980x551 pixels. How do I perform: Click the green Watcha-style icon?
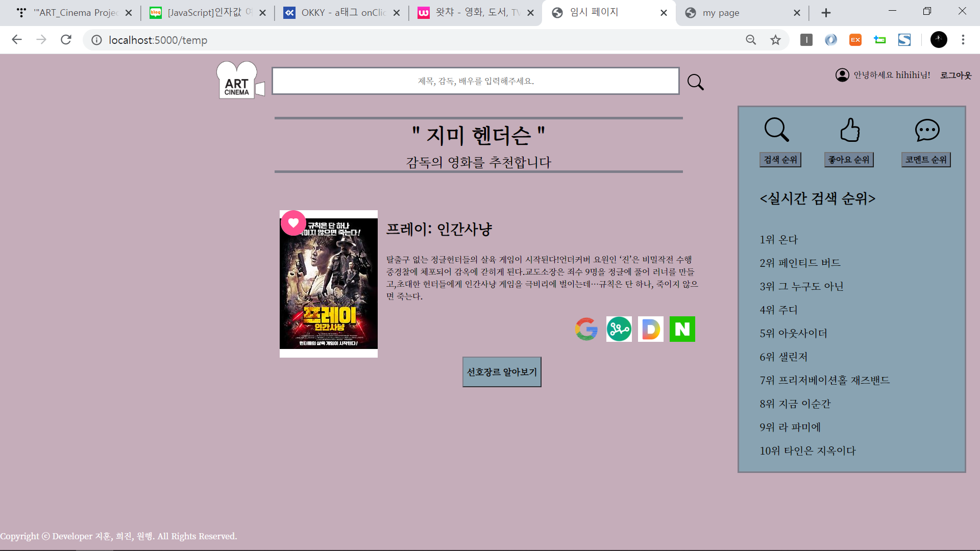pos(619,329)
